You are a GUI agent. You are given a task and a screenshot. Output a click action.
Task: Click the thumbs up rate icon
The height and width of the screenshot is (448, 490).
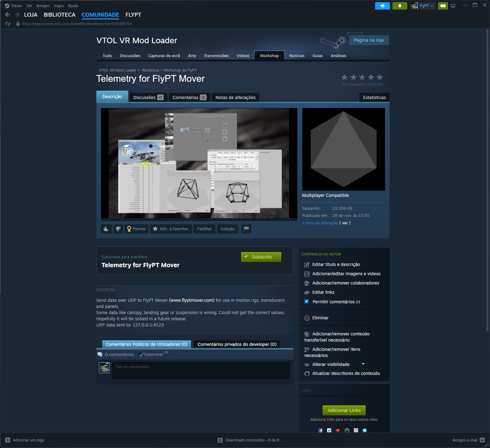106,229
